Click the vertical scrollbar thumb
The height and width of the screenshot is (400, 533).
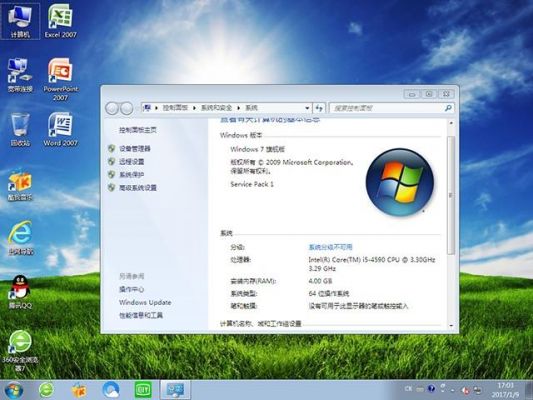tap(451, 195)
